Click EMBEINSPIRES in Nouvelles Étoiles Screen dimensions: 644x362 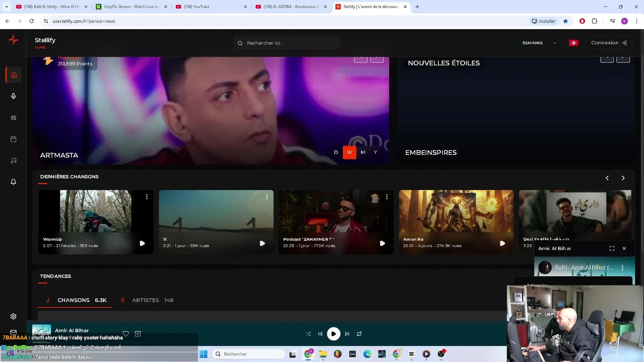[431, 152]
